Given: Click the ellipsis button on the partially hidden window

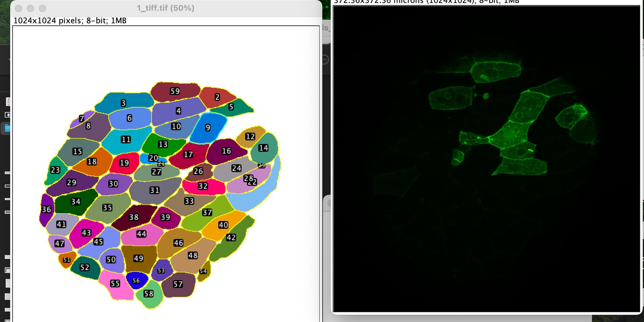Looking at the screenshot, I should [x=325, y=59].
